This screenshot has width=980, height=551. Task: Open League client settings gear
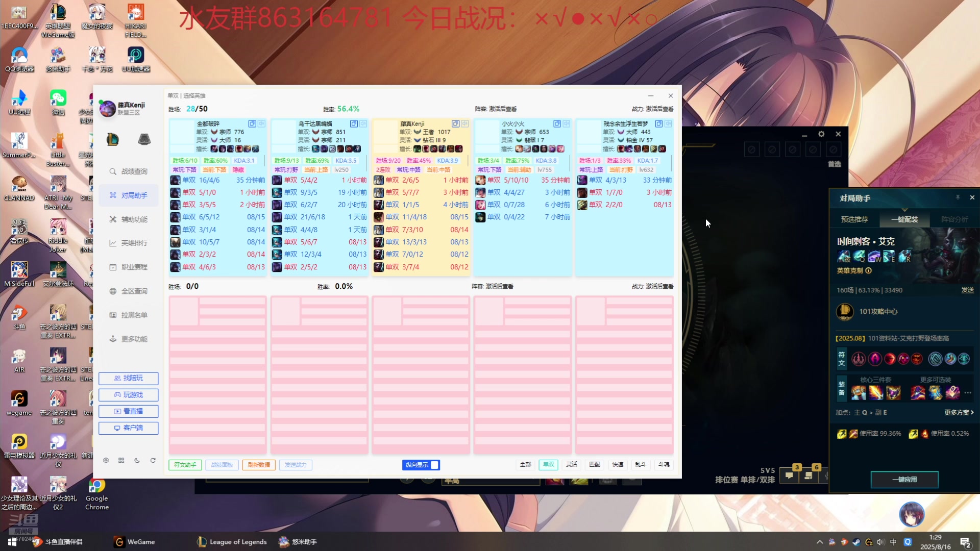click(x=821, y=134)
